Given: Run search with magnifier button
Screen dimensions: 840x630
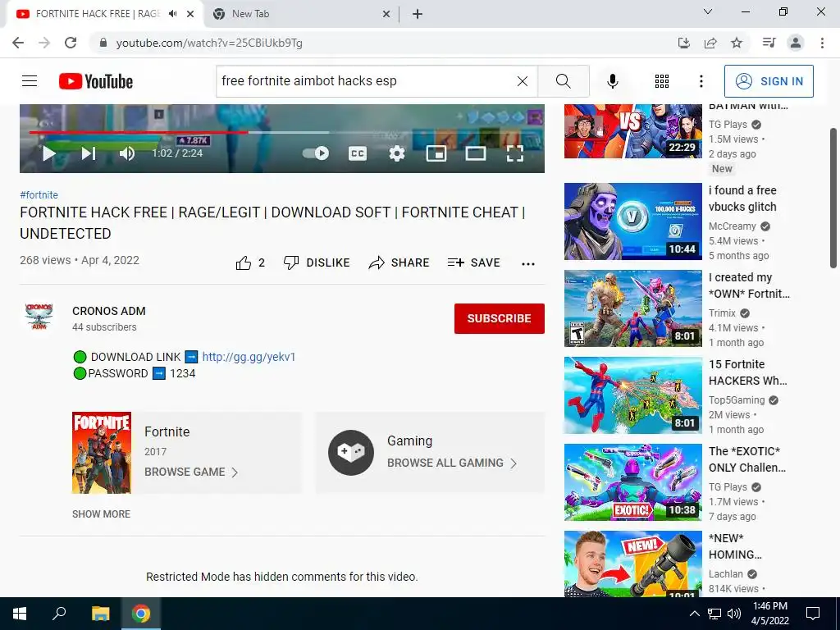Looking at the screenshot, I should 563,81.
